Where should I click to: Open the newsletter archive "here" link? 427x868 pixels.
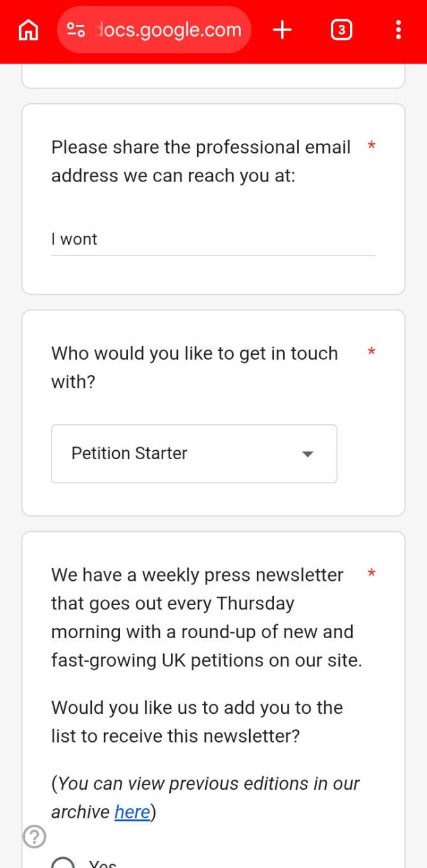point(133,812)
